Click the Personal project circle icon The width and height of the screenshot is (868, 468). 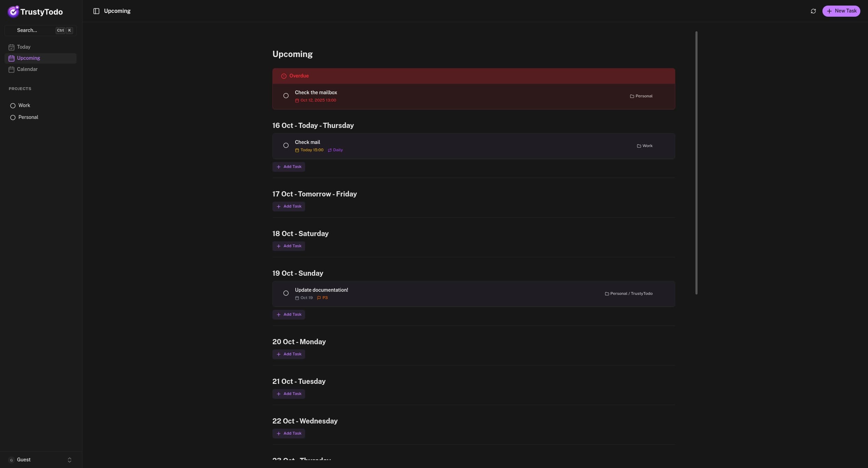point(13,118)
